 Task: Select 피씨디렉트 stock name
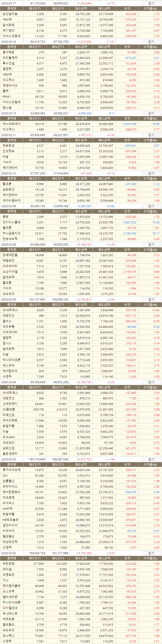pyautogui.click(x=10, y=420)
